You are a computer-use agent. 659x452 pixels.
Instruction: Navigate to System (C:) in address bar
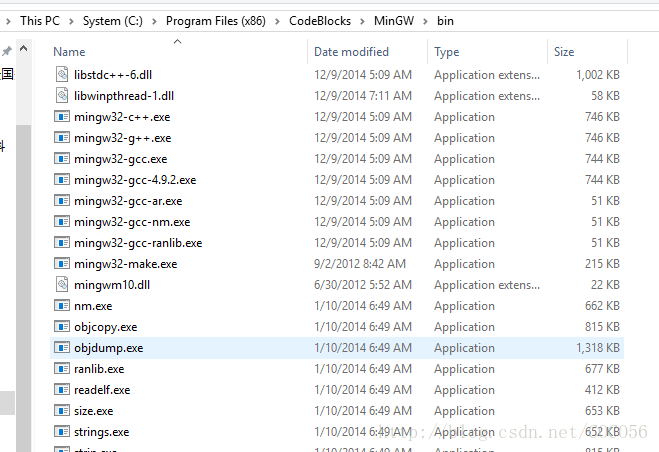(x=113, y=21)
